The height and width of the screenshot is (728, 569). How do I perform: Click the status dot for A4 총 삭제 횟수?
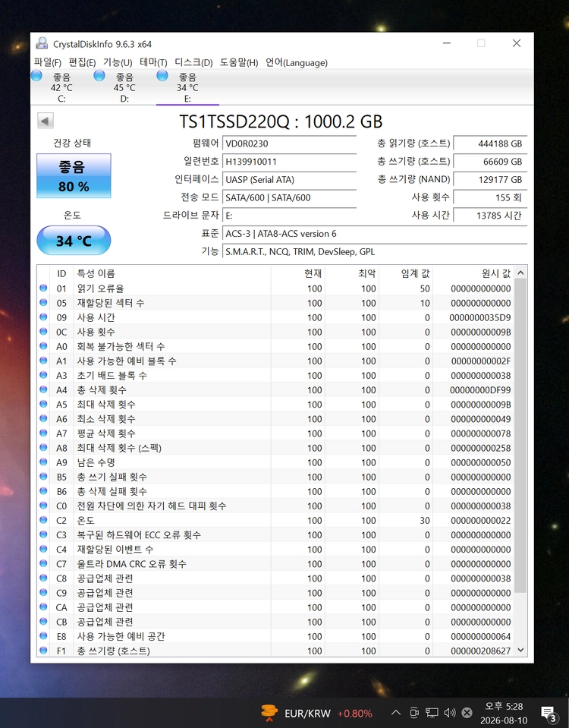[44, 389]
